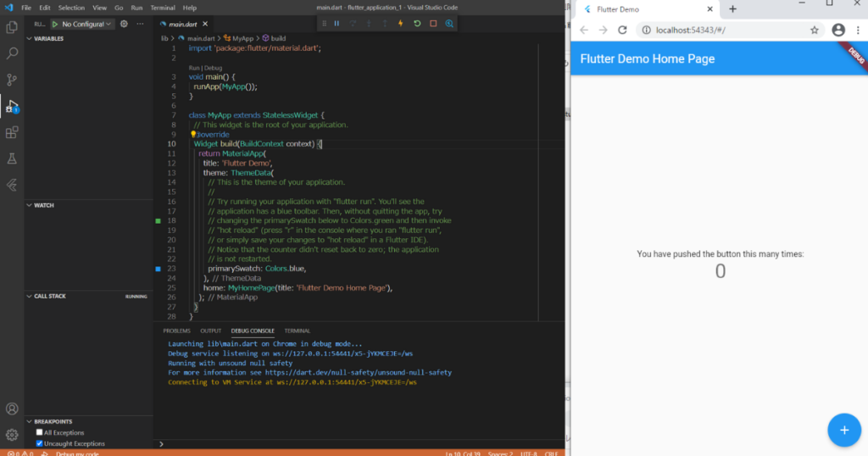Open the Testing flask view

pos(12,158)
